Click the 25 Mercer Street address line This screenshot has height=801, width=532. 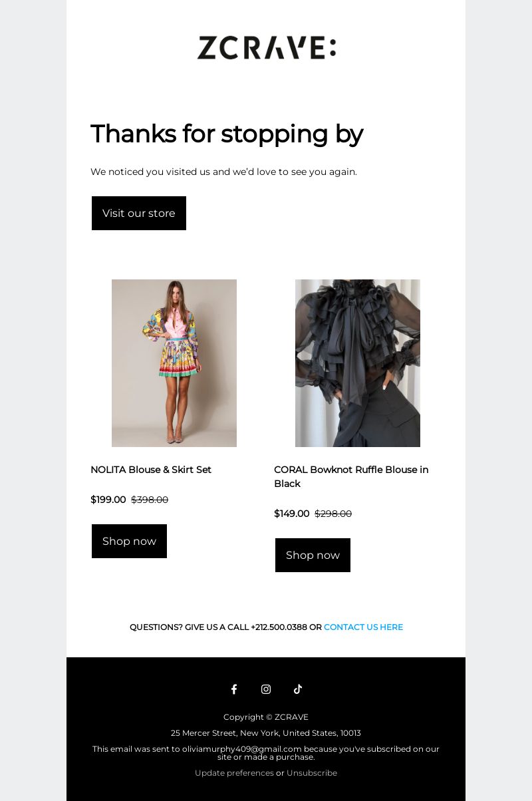[266, 733]
